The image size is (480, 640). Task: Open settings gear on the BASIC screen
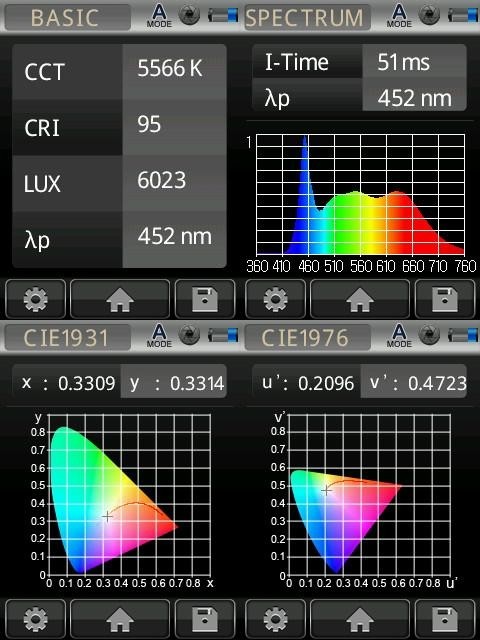[36, 299]
